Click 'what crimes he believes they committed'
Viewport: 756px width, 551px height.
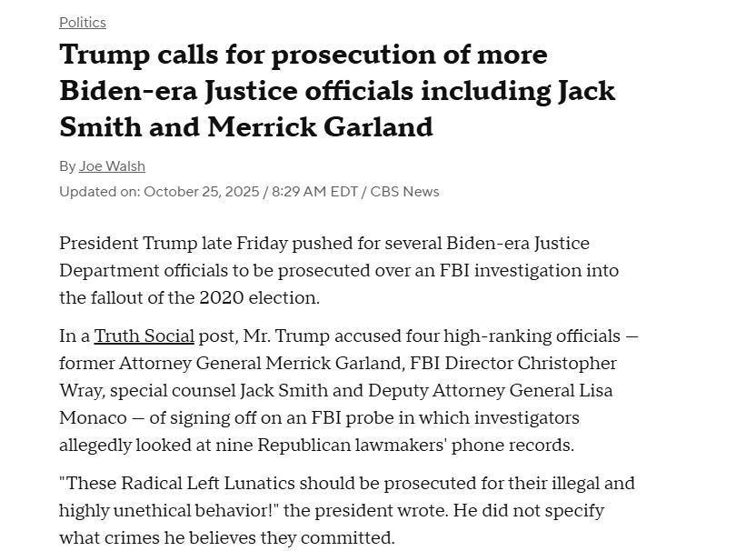(x=225, y=538)
